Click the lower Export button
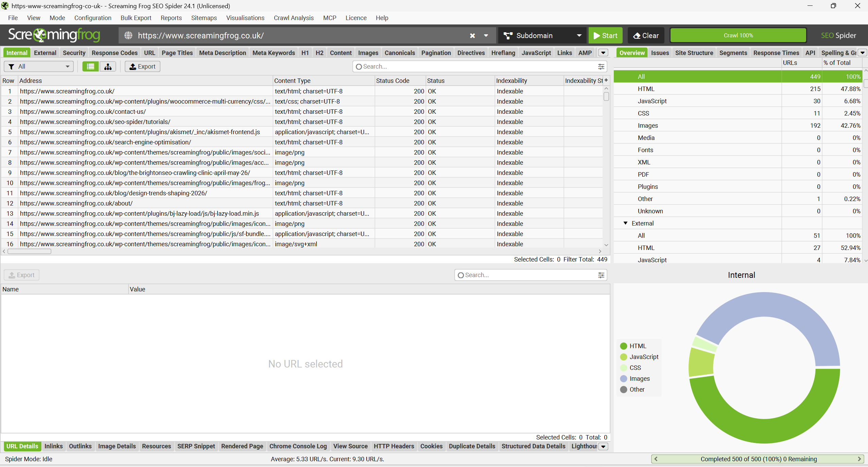This screenshot has width=868, height=467. coord(22,275)
